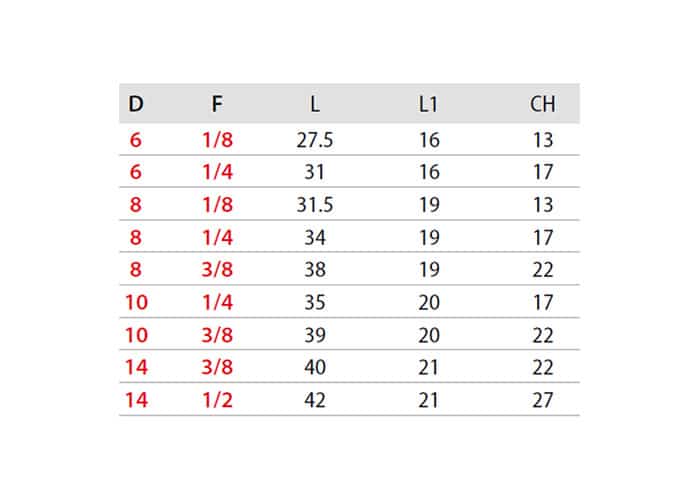This screenshot has height=500, width=700.
Task: Select the L value 38
Action: [315, 270]
